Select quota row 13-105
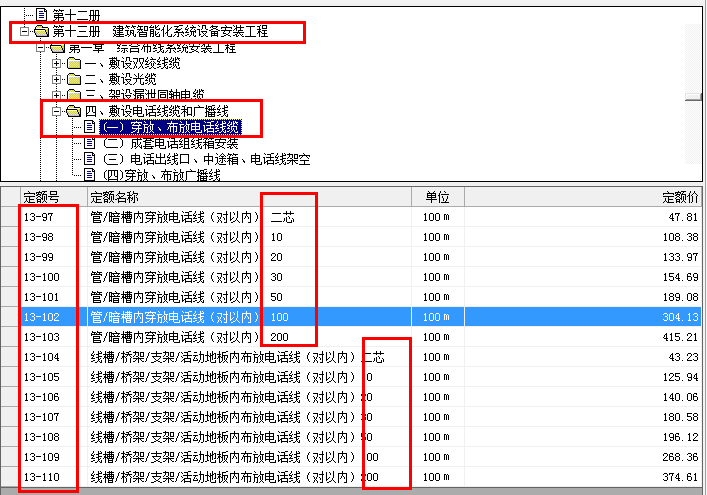 [351, 377]
